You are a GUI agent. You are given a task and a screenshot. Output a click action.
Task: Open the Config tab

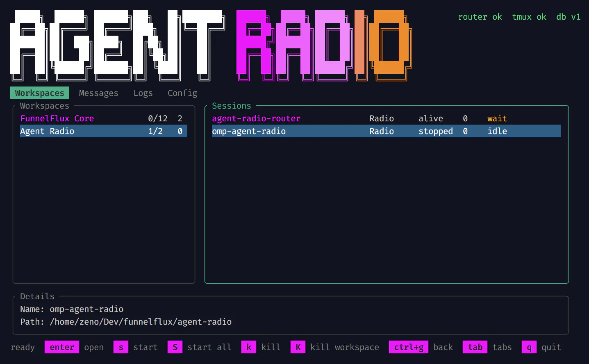click(x=182, y=93)
